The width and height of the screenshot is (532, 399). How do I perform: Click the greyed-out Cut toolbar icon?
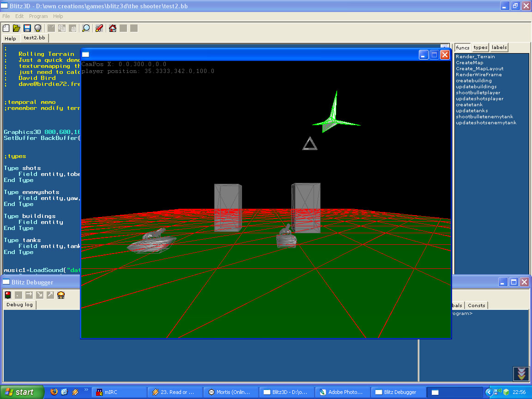51,28
